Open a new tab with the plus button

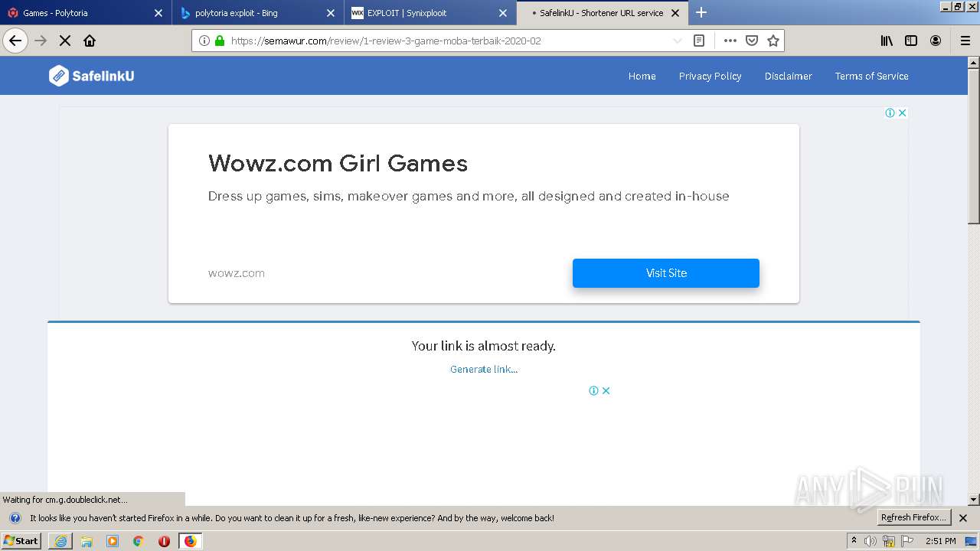coord(701,12)
